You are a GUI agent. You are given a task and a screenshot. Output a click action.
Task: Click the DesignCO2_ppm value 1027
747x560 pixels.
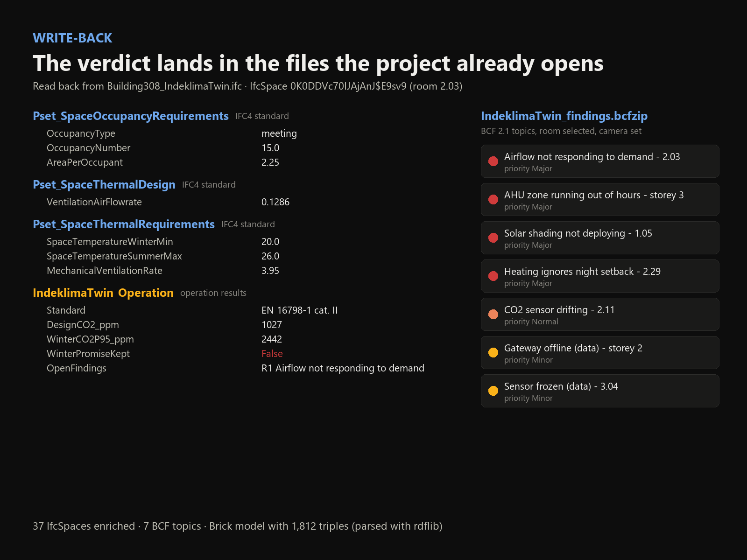click(272, 325)
